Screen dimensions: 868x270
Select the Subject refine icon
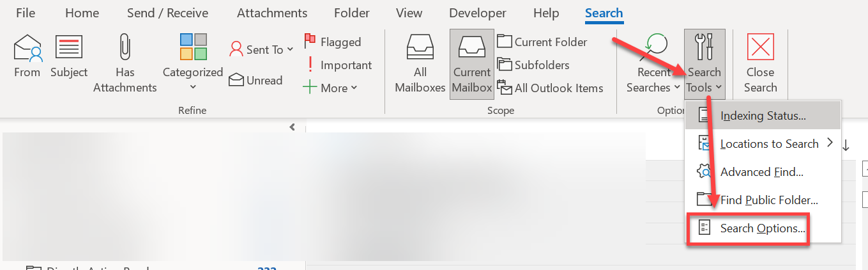(x=69, y=49)
